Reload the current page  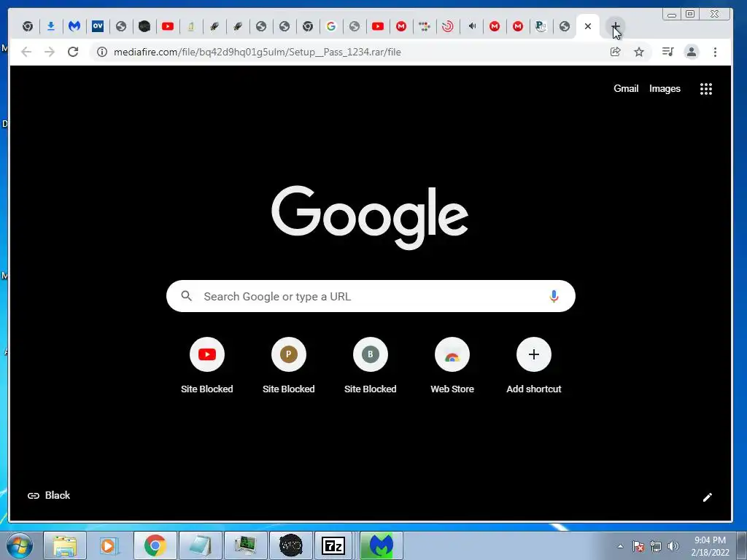click(x=73, y=52)
